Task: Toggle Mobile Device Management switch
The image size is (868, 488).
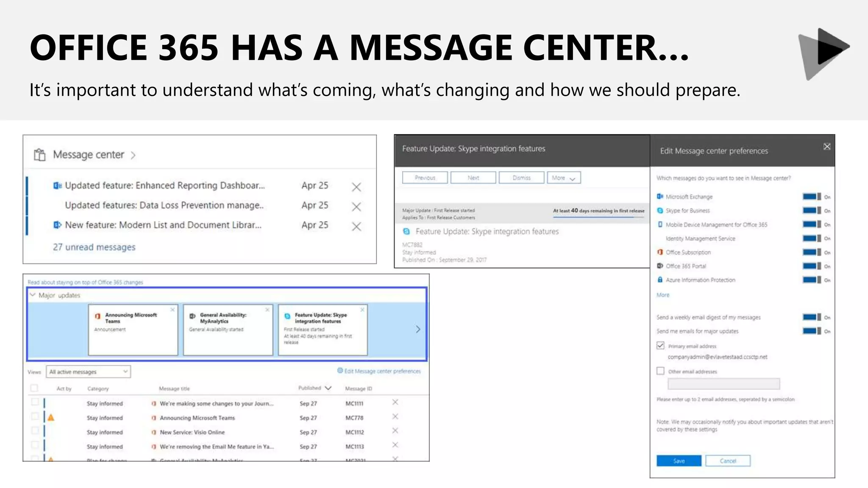Action: point(812,225)
